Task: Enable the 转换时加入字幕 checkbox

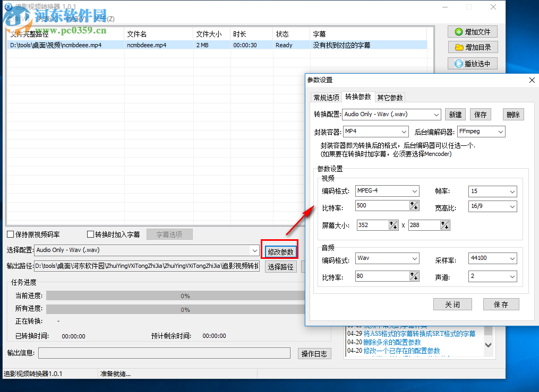Action: [x=90, y=234]
